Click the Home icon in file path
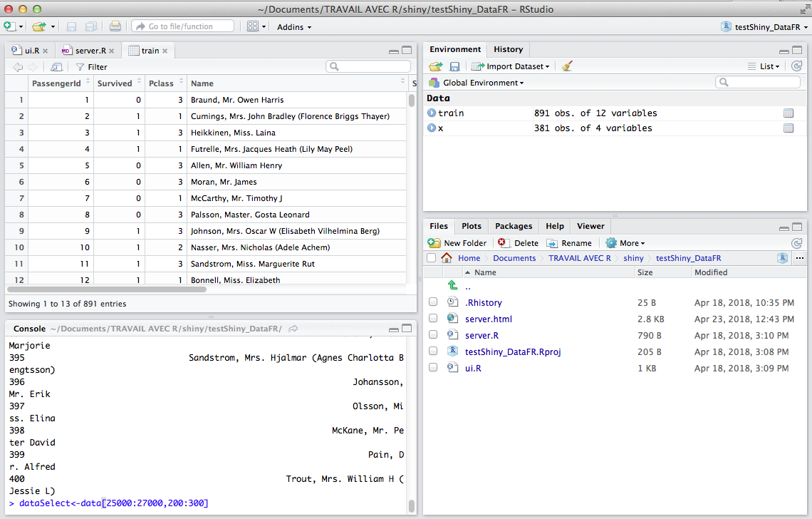The width and height of the screenshot is (812, 519). coord(447,257)
